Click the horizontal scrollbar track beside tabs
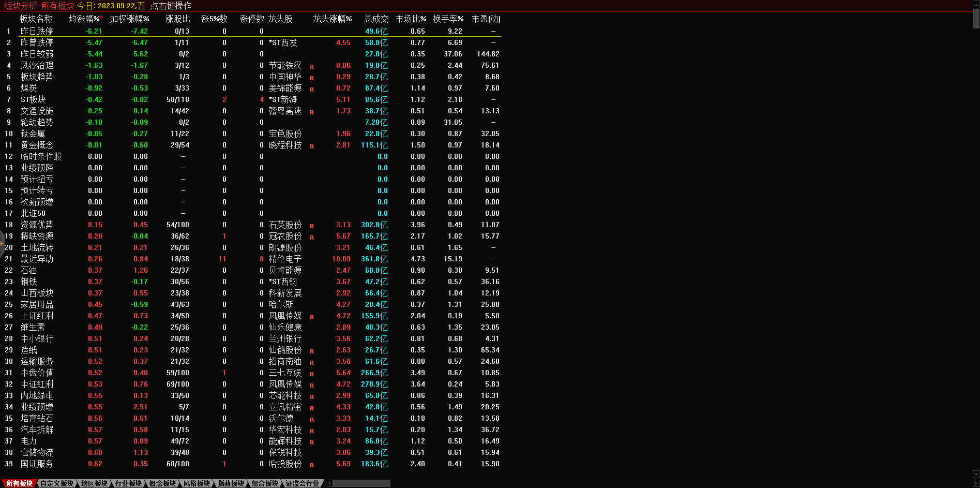 (361, 483)
